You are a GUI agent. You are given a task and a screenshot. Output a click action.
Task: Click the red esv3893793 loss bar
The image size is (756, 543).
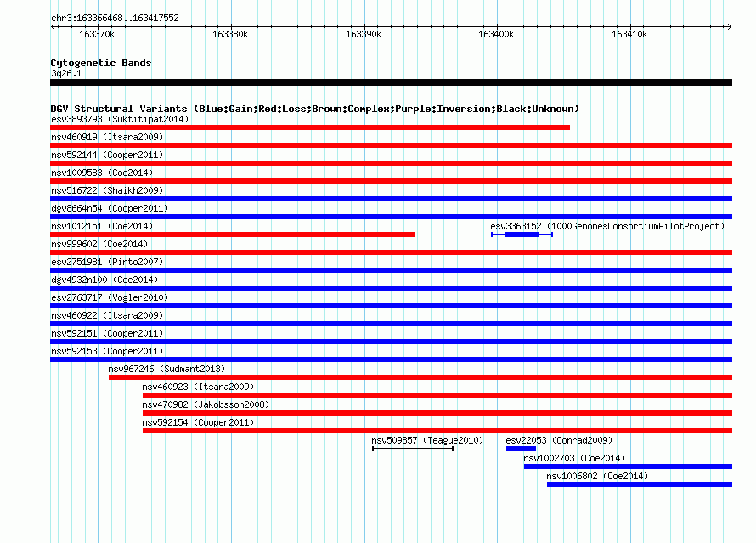point(310,127)
